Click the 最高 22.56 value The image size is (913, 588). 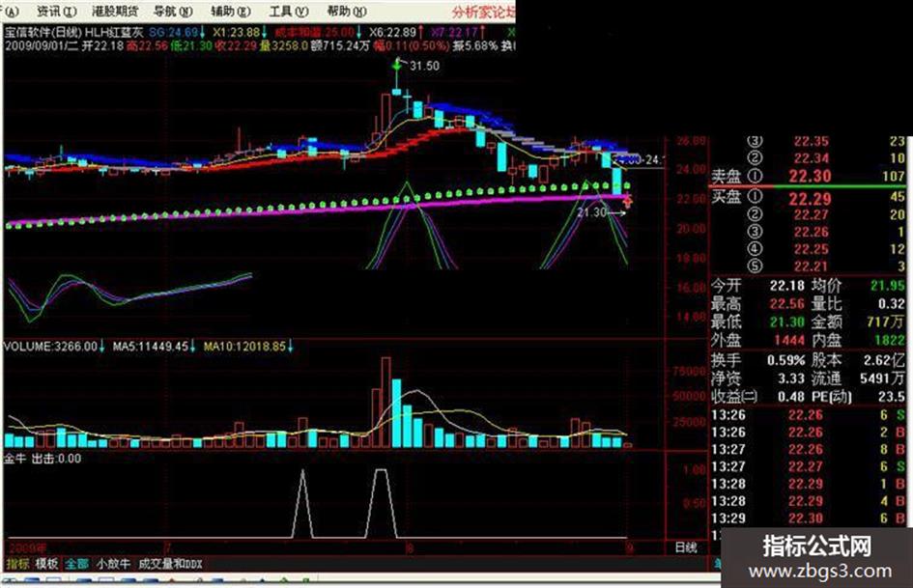786,304
